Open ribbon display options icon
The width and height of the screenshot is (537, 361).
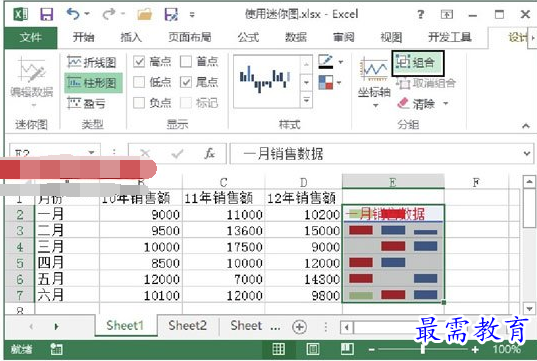tap(447, 14)
